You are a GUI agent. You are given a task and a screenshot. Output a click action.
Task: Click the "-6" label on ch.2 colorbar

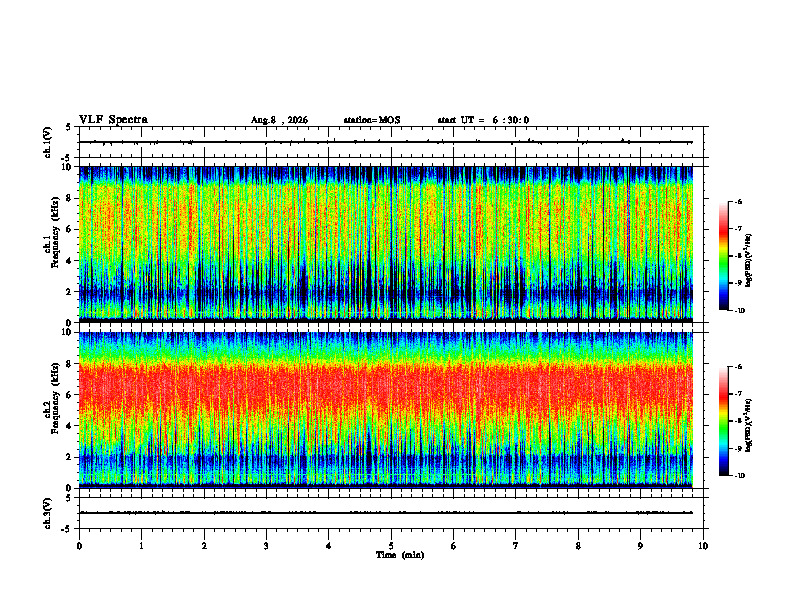point(738,367)
